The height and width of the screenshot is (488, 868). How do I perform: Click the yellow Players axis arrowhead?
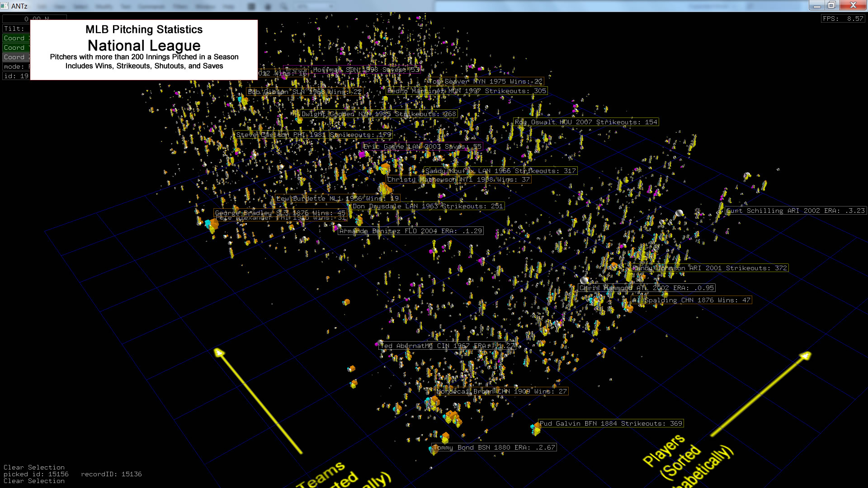[806, 356]
